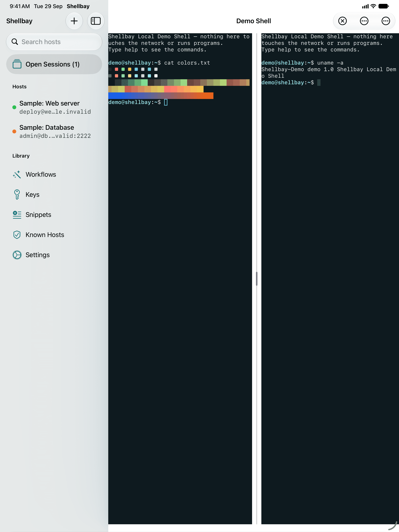
Task: Click 'uname -a' command text
Action: [330, 63]
